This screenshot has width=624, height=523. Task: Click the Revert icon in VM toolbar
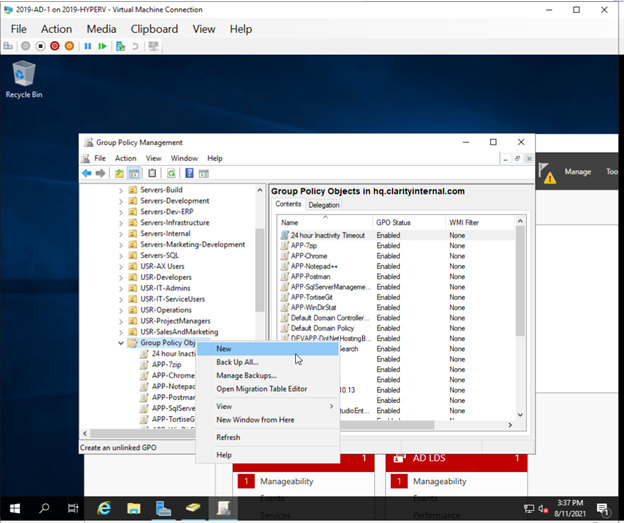135,46
